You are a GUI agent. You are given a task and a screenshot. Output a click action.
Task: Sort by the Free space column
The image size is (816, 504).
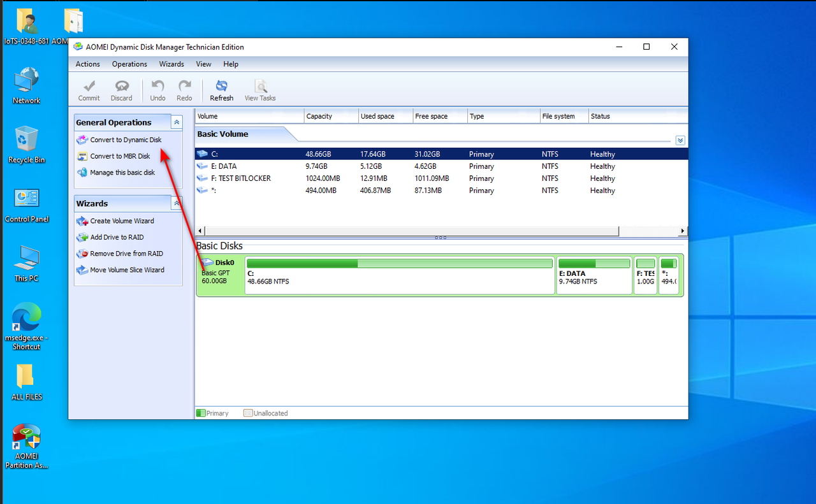[439, 116]
